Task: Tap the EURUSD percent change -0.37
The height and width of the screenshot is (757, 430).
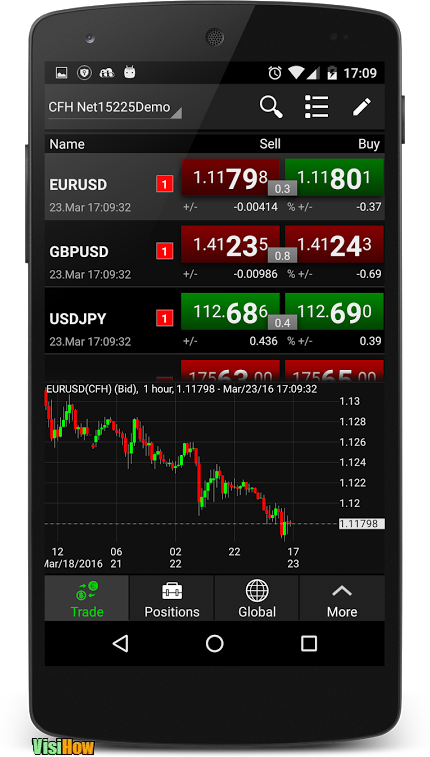Action: [x=369, y=207]
